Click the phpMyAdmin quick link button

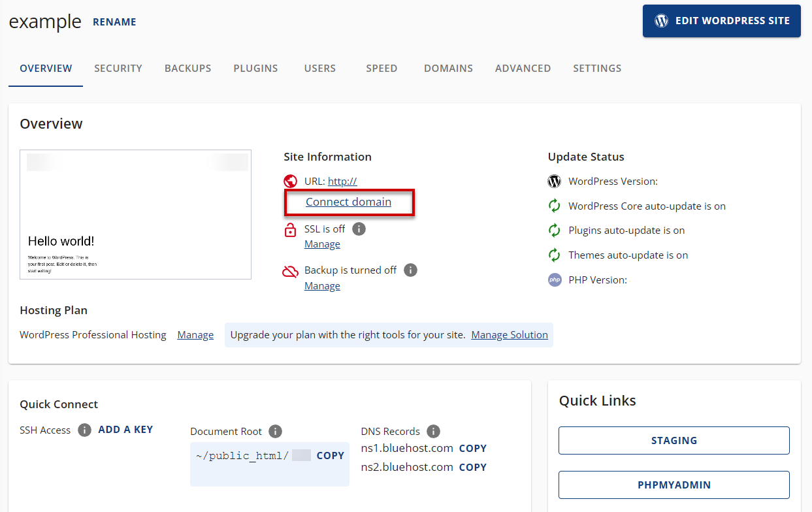point(674,485)
